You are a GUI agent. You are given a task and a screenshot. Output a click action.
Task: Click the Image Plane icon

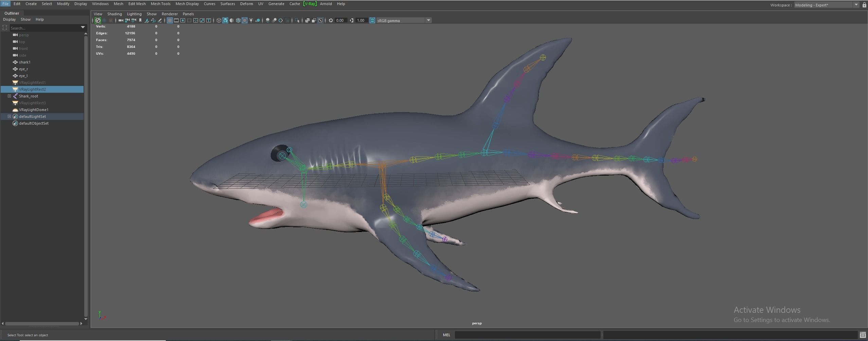146,20
